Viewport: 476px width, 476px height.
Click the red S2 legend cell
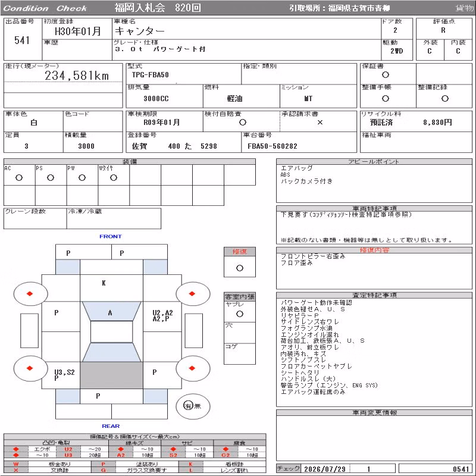point(173,455)
